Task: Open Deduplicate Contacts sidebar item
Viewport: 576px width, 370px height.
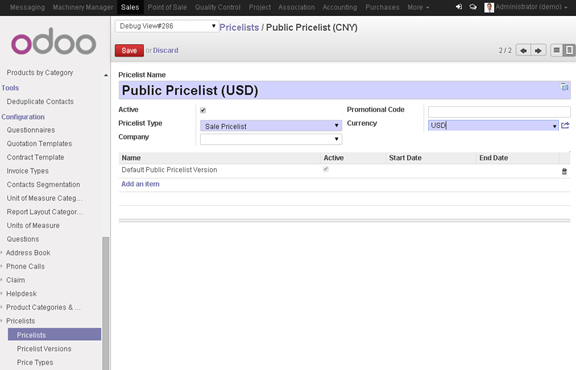Action: click(40, 101)
